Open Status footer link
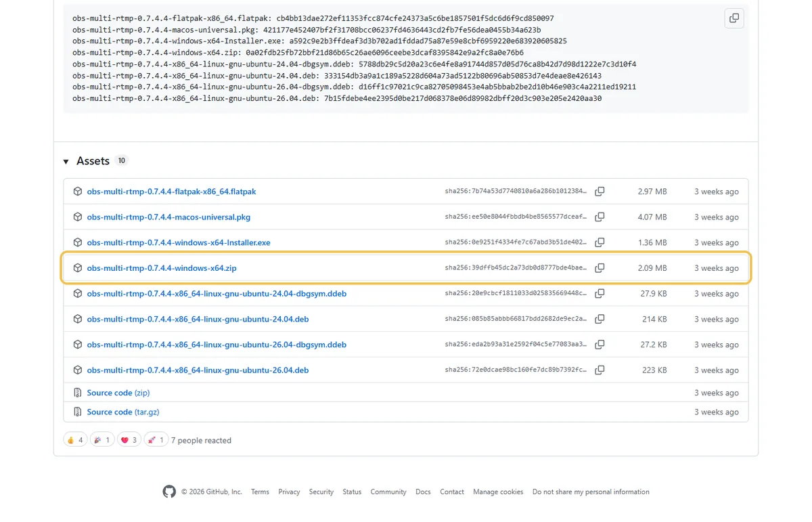The image size is (812, 522). (x=352, y=492)
